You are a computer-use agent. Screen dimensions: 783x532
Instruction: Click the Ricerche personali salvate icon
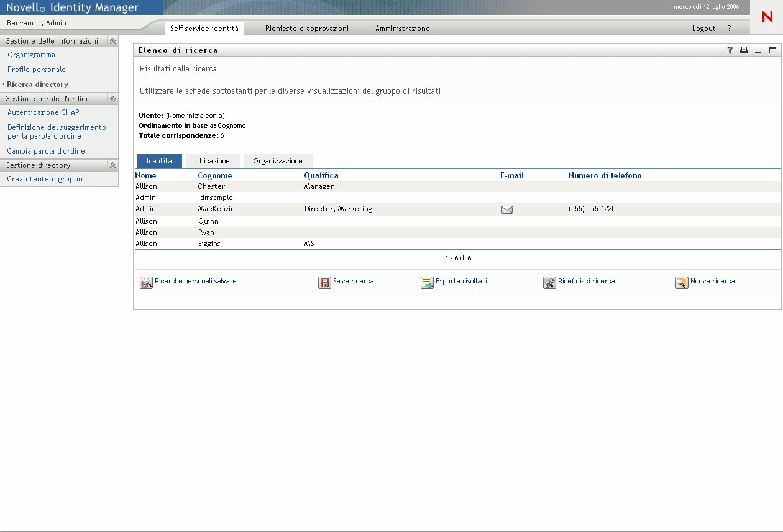pos(146,283)
